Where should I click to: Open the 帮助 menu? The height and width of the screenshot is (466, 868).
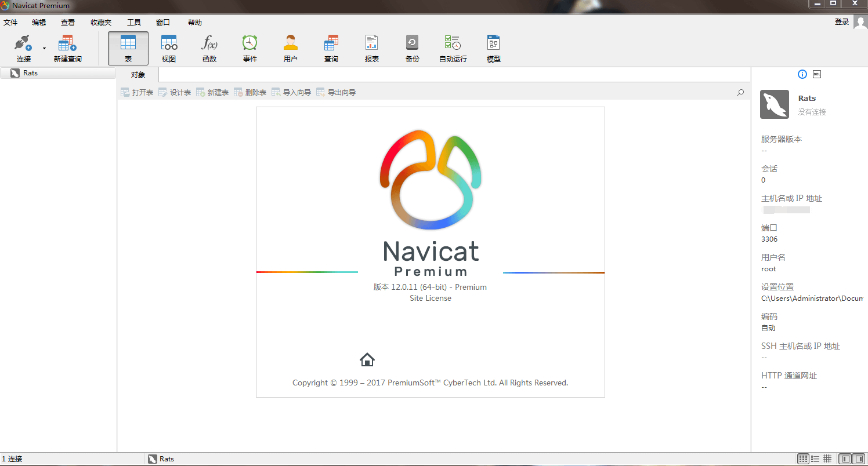[x=195, y=23]
